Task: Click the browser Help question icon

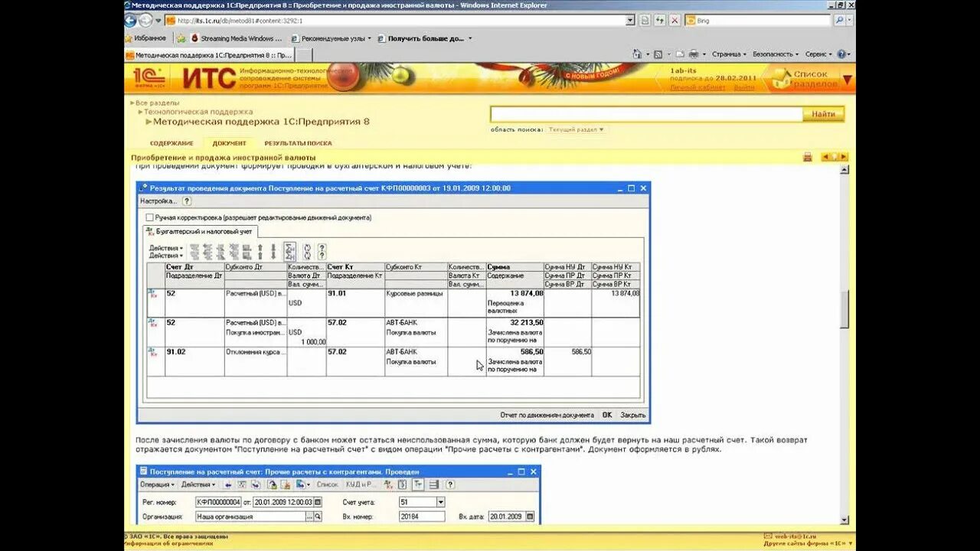Action: click(842, 54)
